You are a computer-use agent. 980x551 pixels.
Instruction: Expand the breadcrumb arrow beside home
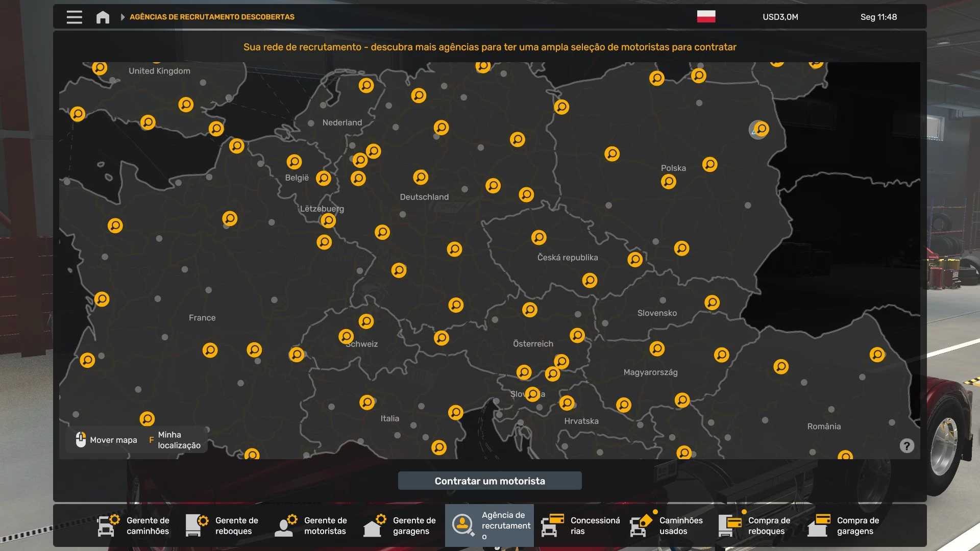pos(122,17)
